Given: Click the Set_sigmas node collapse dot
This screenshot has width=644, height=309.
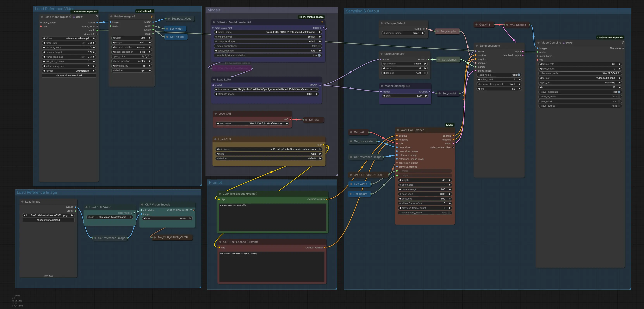Looking at the screenshot, I should click(439, 60).
